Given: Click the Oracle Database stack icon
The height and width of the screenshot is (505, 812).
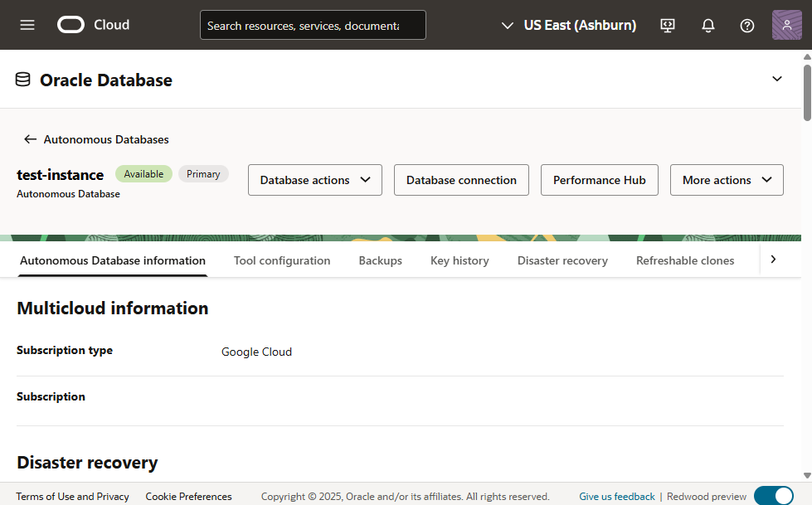Looking at the screenshot, I should [x=23, y=80].
